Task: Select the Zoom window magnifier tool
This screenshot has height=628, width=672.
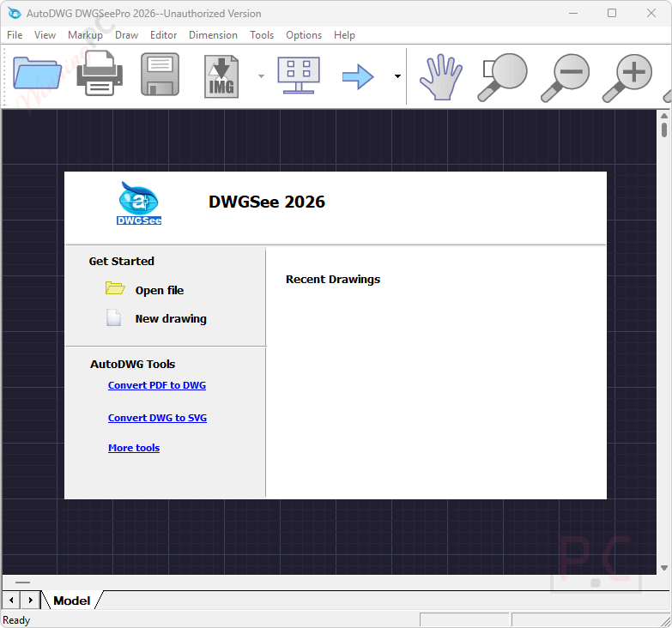Action: pos(502,77)
